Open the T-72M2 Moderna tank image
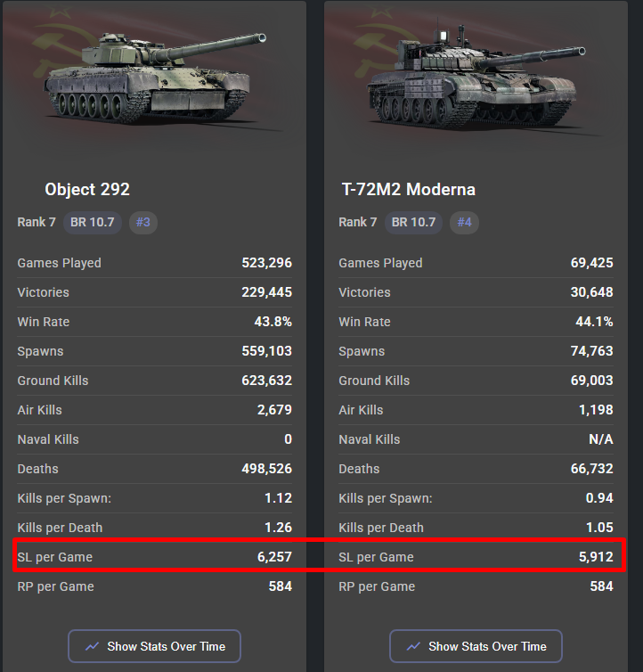The image size is (643, 672). (x=476, y=77)
